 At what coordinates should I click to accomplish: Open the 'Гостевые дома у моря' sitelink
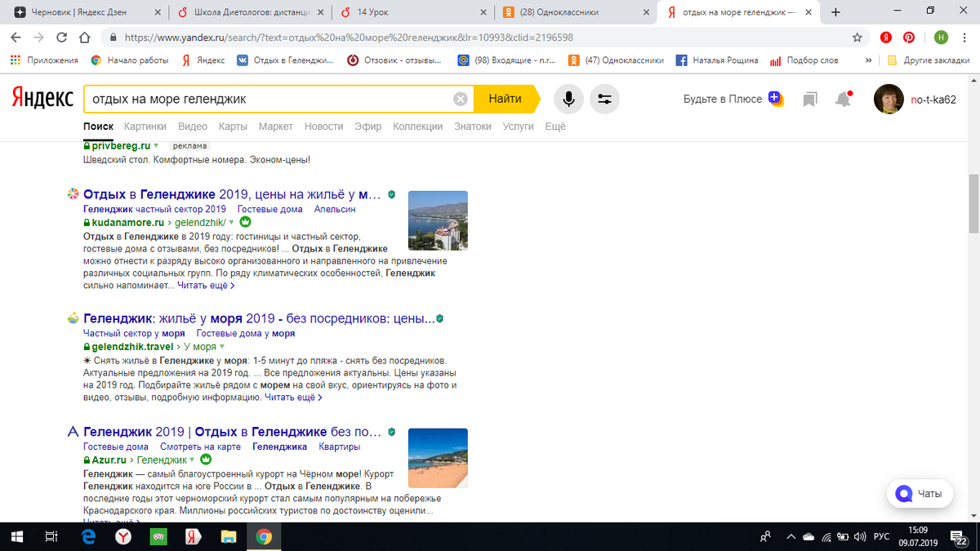(245, 334)
